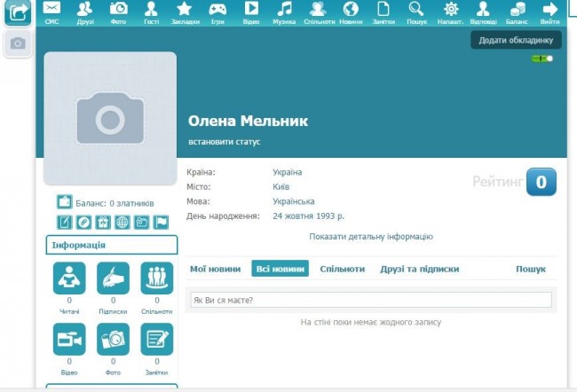Click the 'Як Ви ся маєте?' input field
Screen dimensions: 577x392
[x=371, y=300]
